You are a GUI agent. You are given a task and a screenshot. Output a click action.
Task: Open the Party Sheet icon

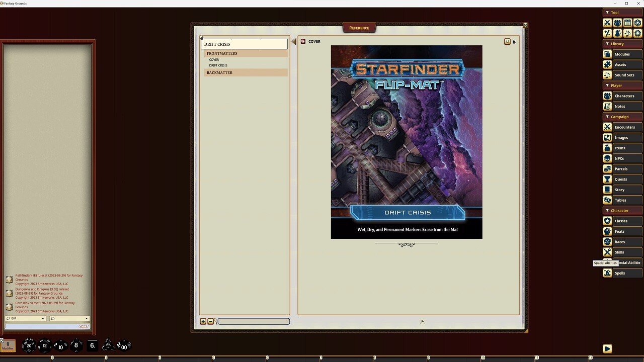coord(617,23)
